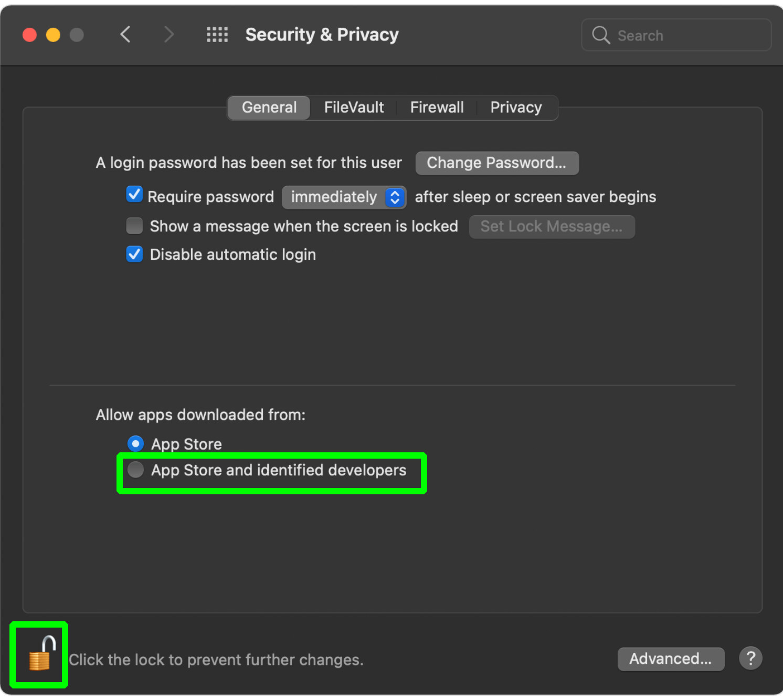Screen dimensions: 783x700
Task: Enable Show a message when locked
Action: [134, 226]
